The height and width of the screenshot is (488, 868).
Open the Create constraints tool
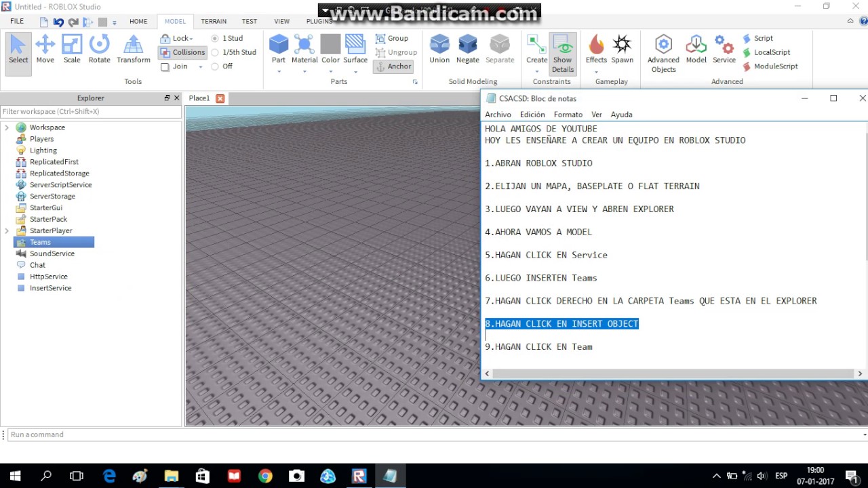point(536,49)
